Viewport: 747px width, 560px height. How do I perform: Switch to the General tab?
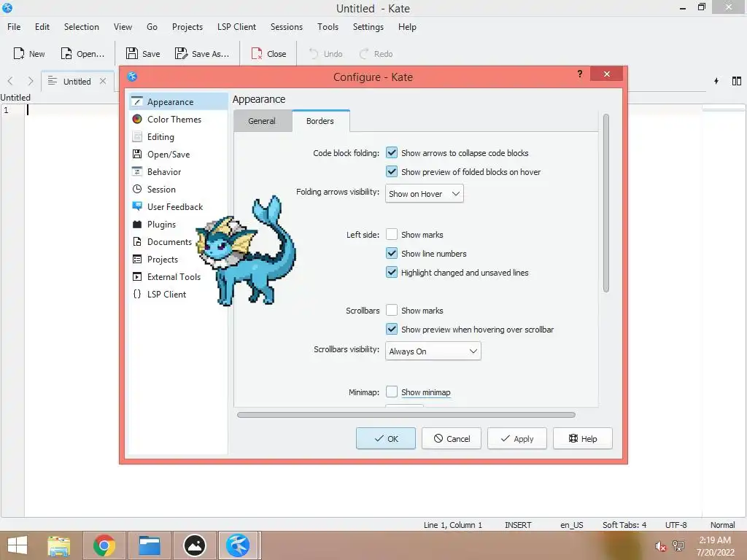(x=262, y=121)
